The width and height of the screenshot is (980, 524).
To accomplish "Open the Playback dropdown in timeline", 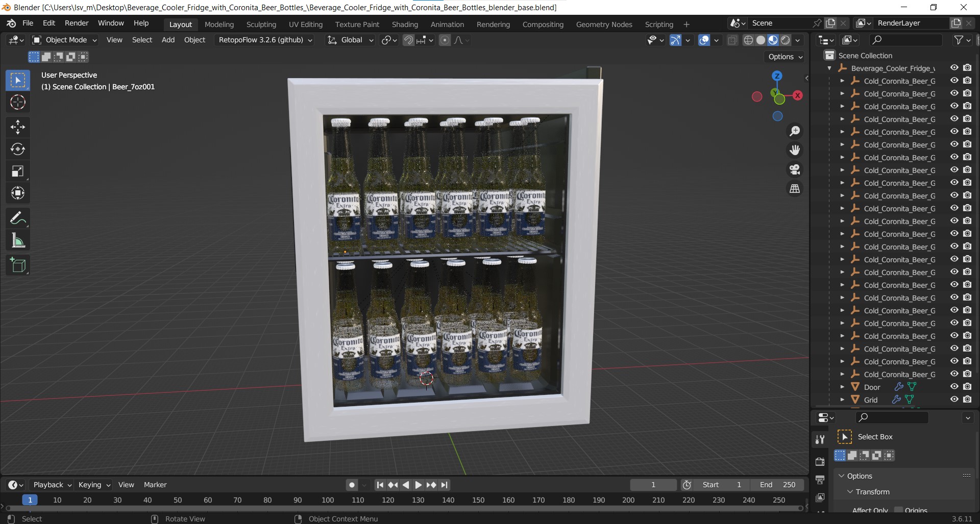I will click(52, 485).
